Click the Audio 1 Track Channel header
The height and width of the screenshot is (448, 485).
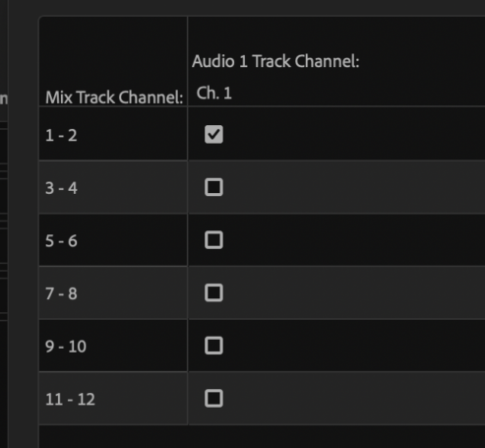click(x=275, y=61)
